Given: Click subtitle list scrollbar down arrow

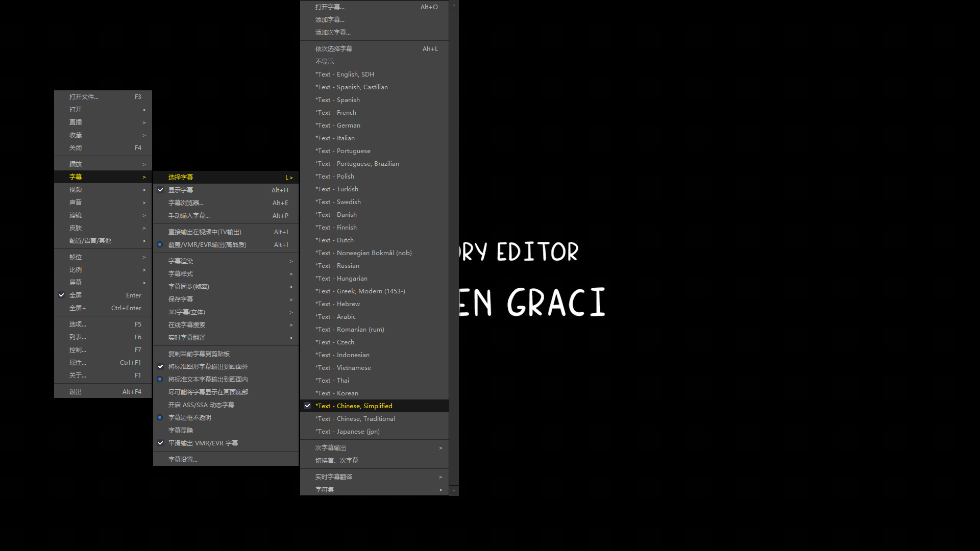Looking at the screenshot, I should pos(454,491).
